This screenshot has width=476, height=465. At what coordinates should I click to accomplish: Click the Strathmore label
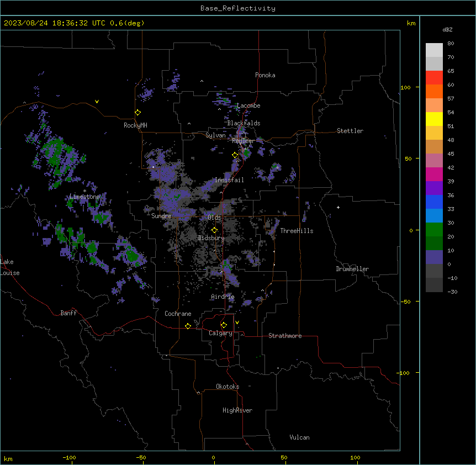[285, 336]
